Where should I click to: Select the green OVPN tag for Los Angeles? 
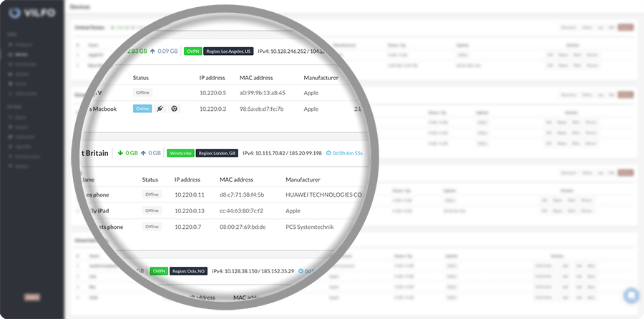[x=192, y=51]
